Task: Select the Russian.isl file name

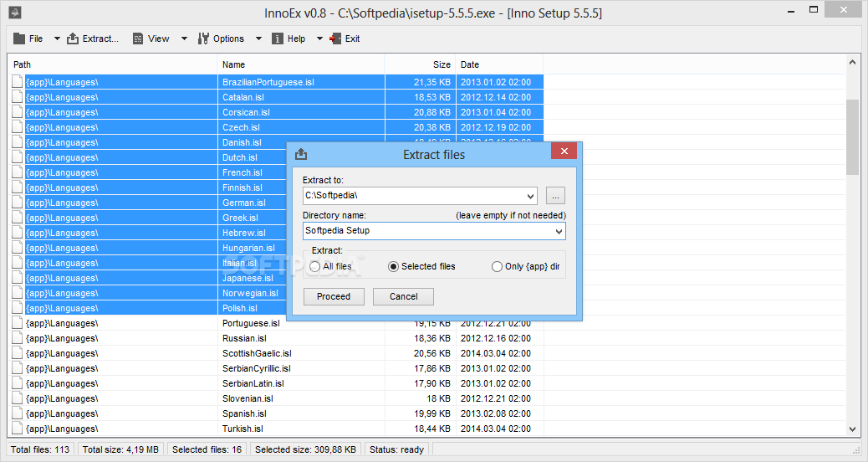Action: (x=244, y=338)
